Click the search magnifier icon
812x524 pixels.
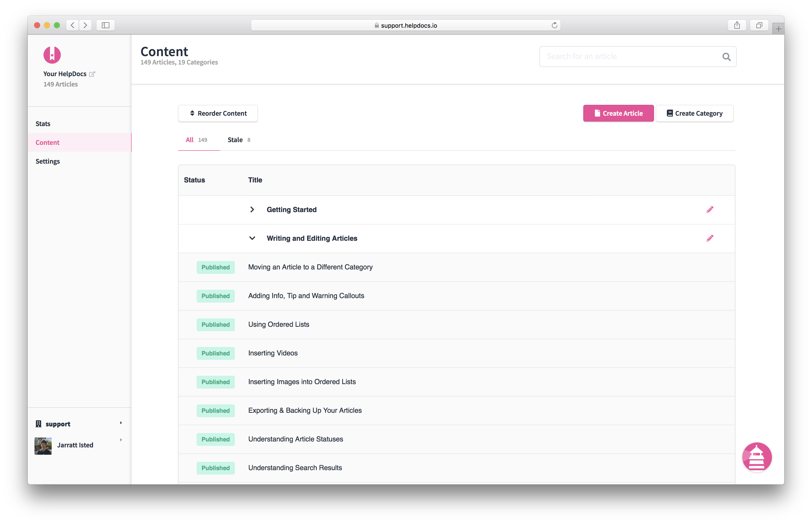[x=726, y=57]
